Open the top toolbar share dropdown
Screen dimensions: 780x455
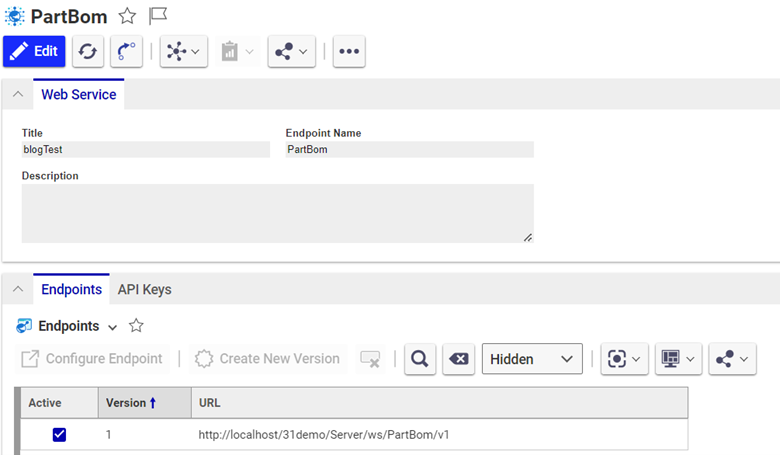coord(292,51)
